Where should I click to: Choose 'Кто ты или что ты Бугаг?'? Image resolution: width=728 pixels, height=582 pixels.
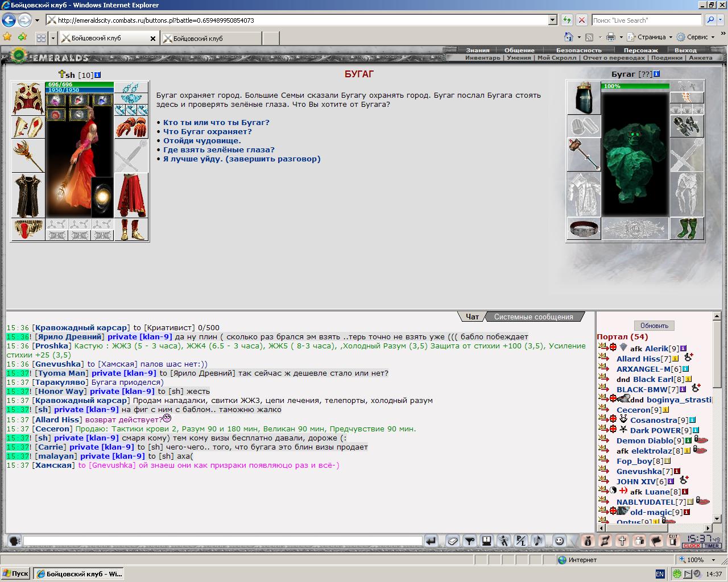pyautogui.click(x=216, y=122)
